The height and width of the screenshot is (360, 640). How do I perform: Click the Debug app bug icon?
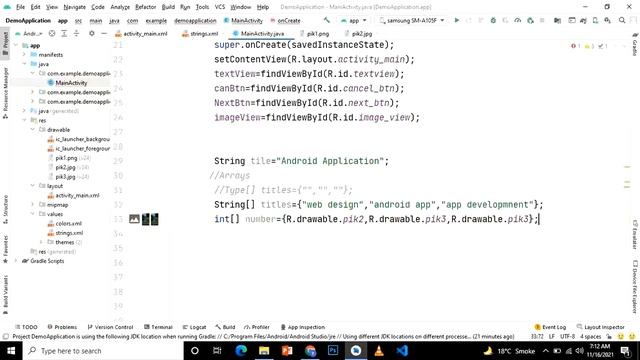tap(493, 20)
